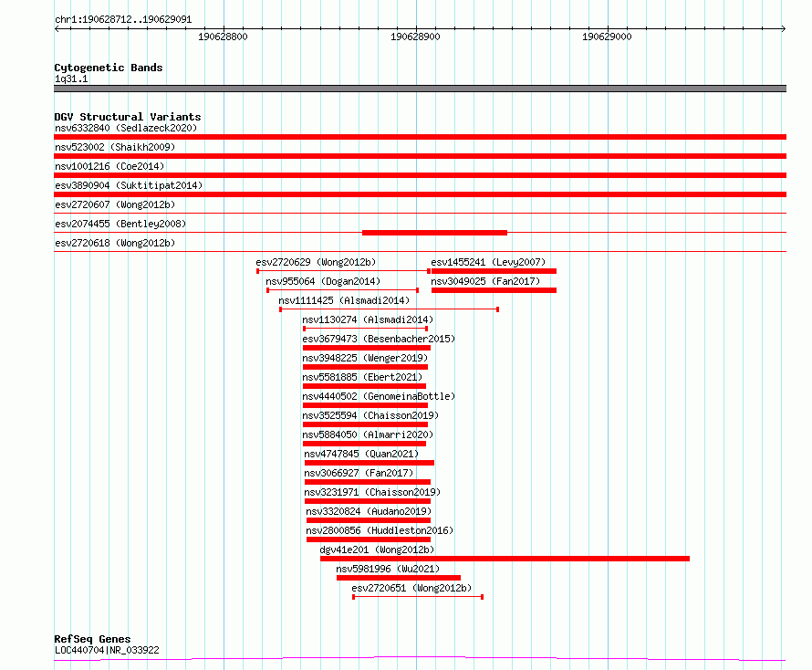Open variant nsv3320824 (Audano2019)
The image size is (812, 670).
click(369, 511)
